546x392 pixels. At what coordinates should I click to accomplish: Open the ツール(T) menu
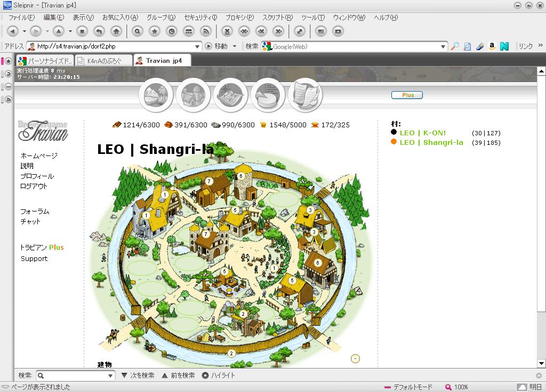pyautogui.click(x=313, y=18)
